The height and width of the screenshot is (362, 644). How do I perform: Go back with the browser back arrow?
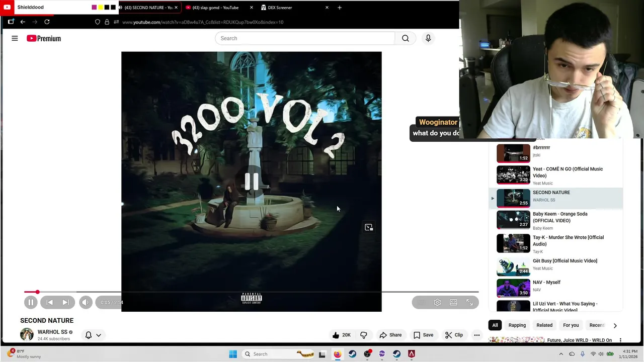23,22
